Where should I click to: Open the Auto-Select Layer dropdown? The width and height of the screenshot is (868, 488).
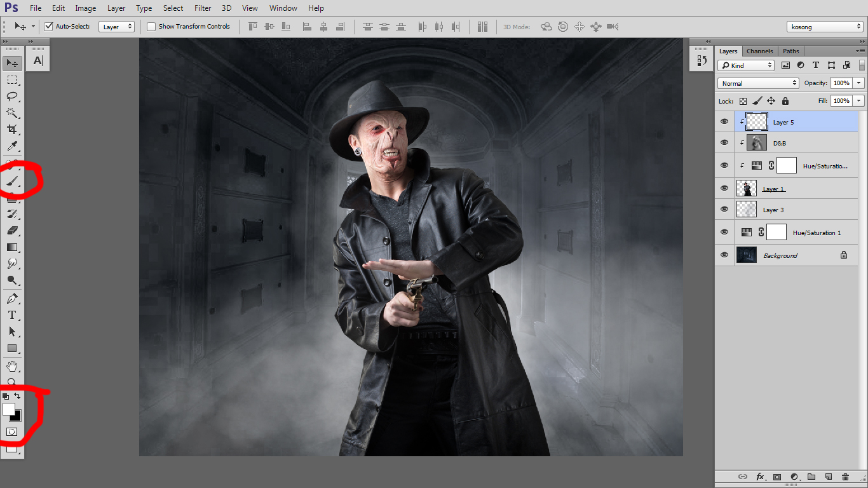(x=118, y=27)
